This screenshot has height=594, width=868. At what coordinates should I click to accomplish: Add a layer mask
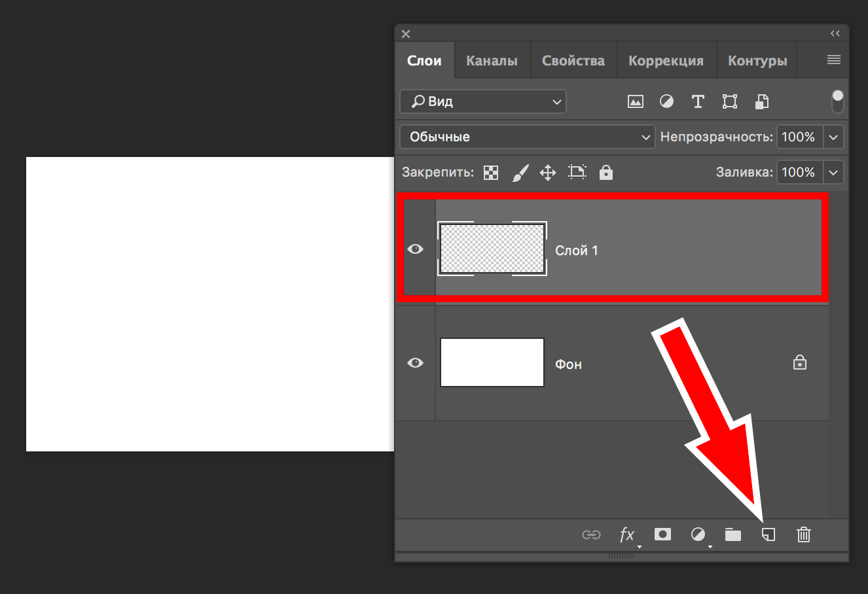pos(662,534)
